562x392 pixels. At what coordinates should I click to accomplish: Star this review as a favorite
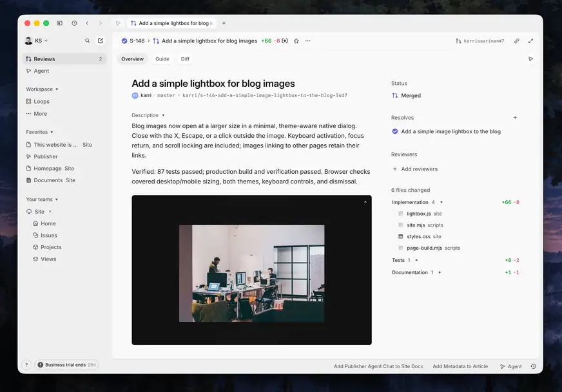pos(296,41)
